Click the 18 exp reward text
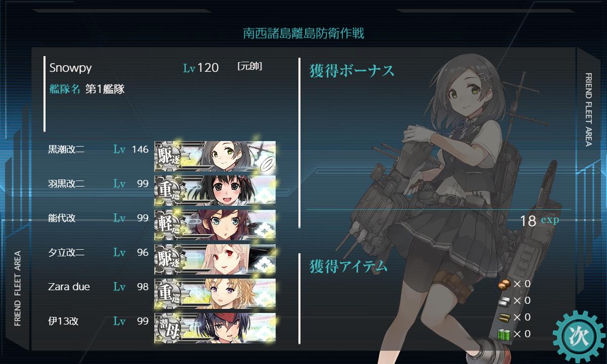The height and width of the screenshot is (364, 607). pyautogui.click(x=540, y=220)
